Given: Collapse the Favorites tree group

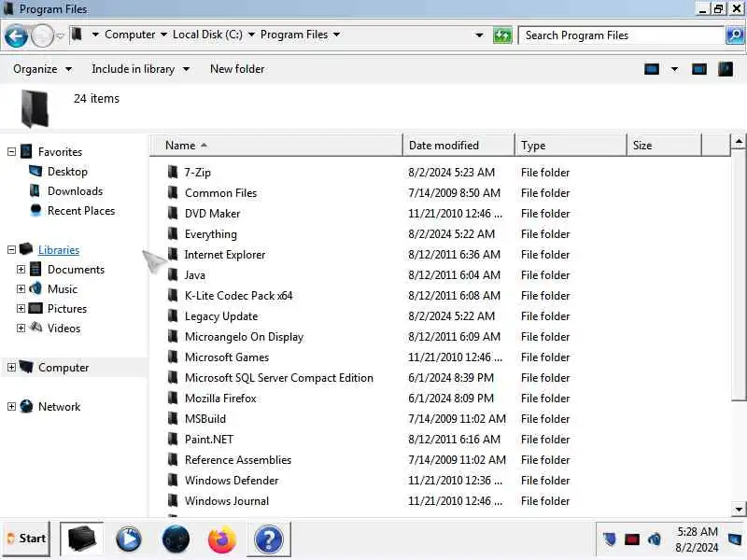Looking at the screenshot, I should point(12,152).
